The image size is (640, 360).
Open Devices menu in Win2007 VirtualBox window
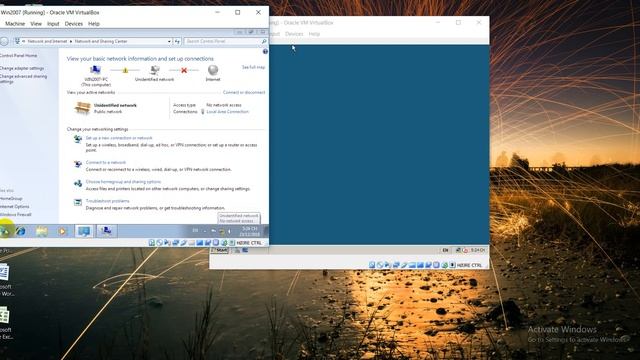[73, 24]
